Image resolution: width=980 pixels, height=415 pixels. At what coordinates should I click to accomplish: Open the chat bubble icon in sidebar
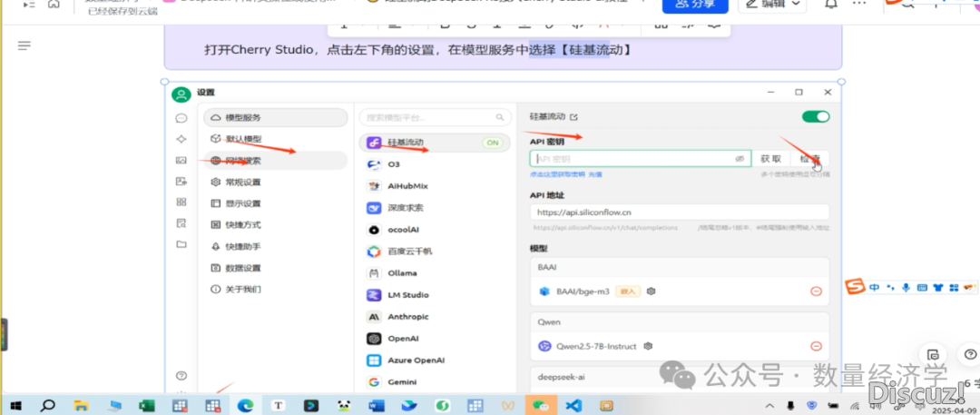pos(181,118)
